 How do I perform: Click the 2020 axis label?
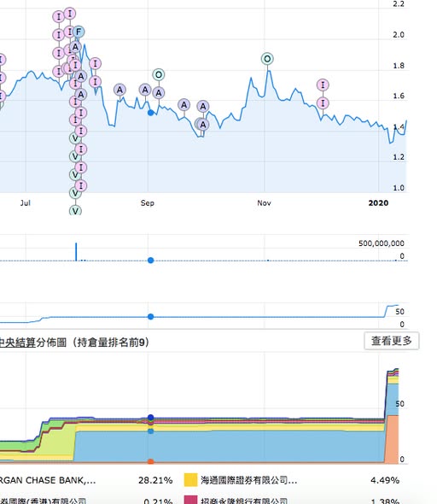pyautogui.click(x=378, y=202)
